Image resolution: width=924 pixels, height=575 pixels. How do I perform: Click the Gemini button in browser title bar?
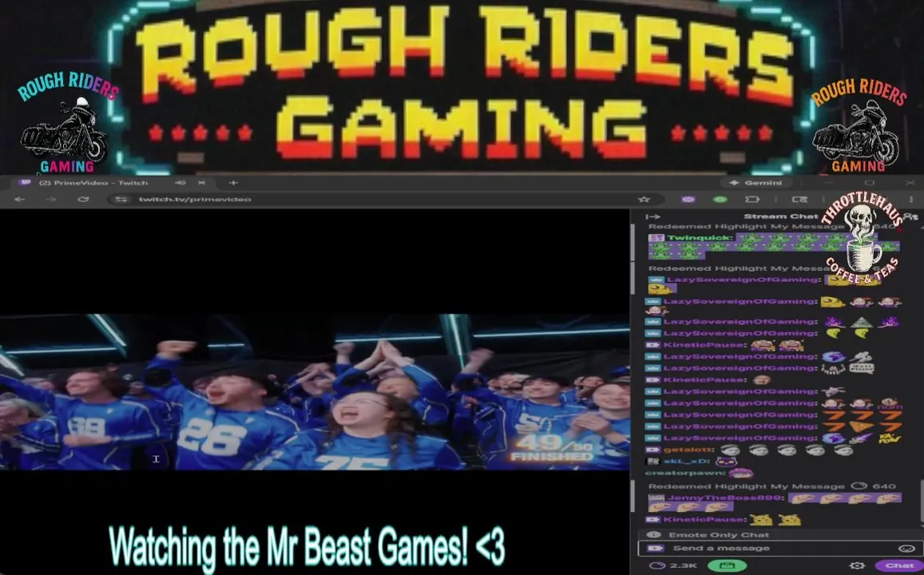pyautogui.click(x=755, y=183)
